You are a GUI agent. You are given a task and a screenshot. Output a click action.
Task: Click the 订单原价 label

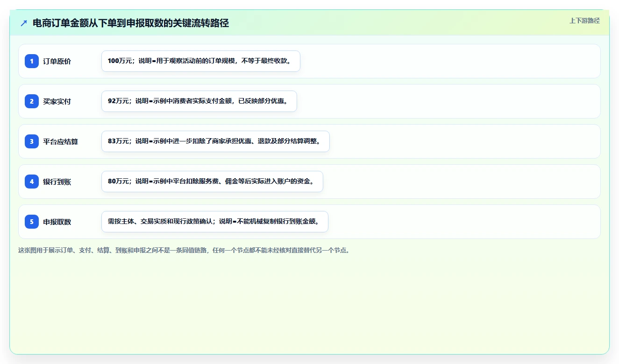tap(57, 61)
